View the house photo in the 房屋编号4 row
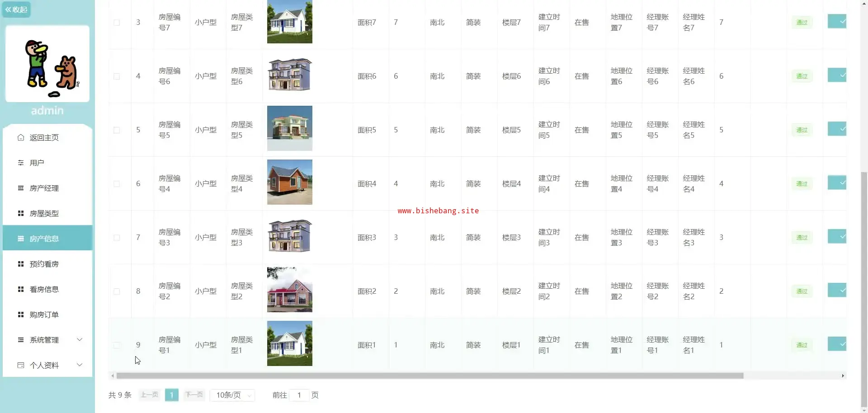This screenshot has height=413, width=868. click(290, 182)
